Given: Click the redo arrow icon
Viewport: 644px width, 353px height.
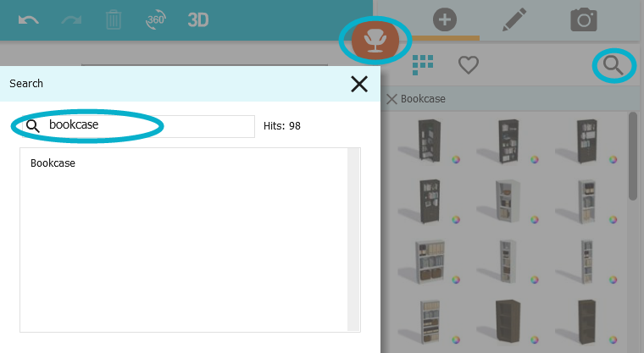Looking at the screenshot, I should pos(71,19).
